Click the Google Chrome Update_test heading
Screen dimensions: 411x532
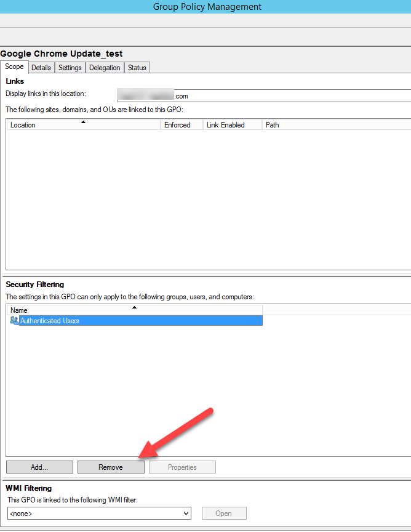tap(62, 54)
